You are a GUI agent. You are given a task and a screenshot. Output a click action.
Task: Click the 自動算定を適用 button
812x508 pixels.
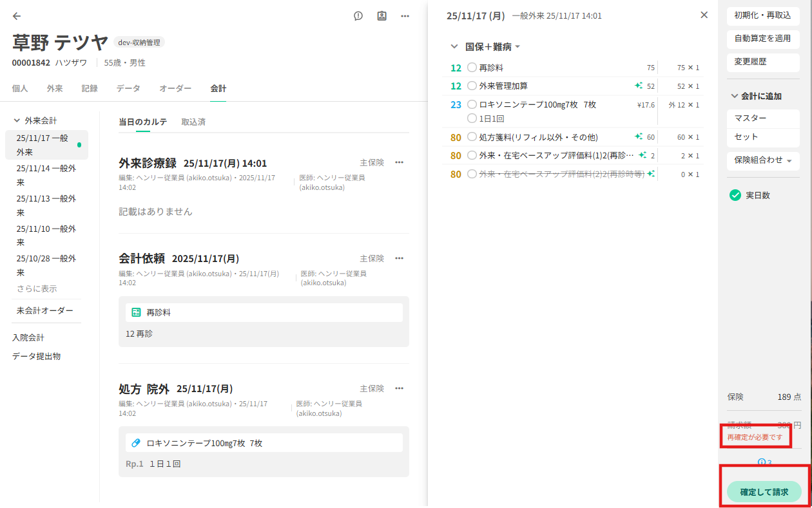[x=762, y=38]
